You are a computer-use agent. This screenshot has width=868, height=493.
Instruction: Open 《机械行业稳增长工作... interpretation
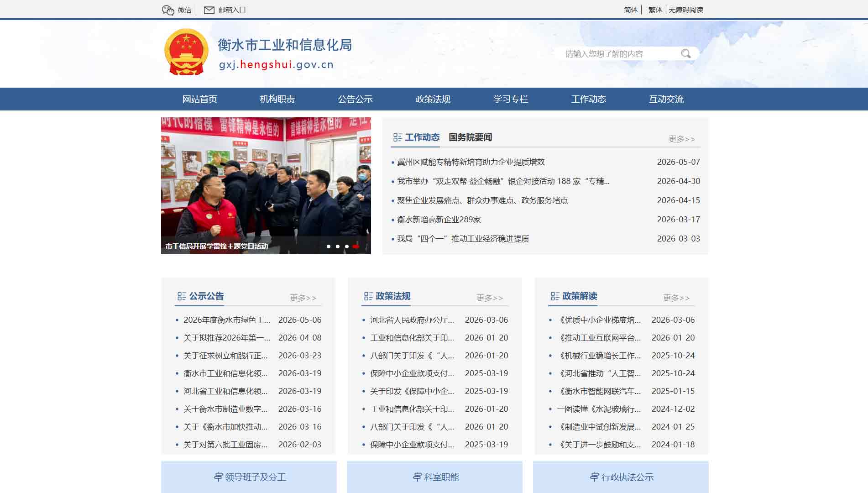pyautogui.click(x=599, y=356)
